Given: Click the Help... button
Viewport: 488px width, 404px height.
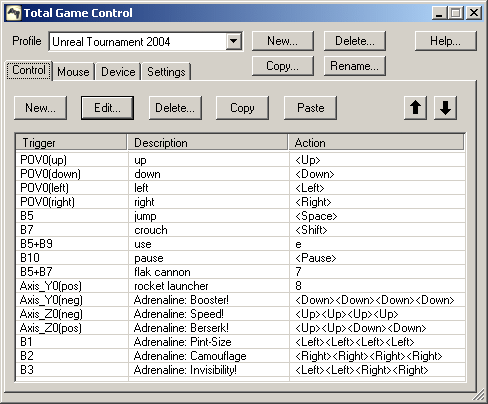Looking at the screenshot, I should pyautogui.click(x=445, y=41).
